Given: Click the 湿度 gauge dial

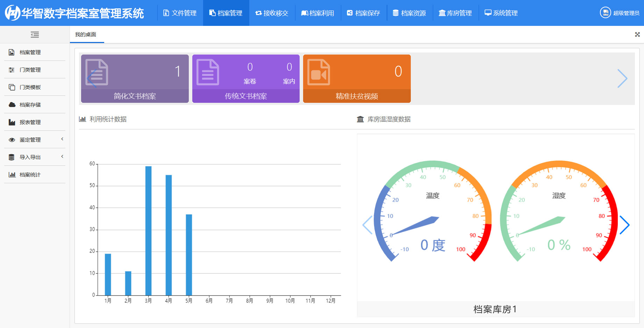Looking at the screenshot, I should point(559,211).
